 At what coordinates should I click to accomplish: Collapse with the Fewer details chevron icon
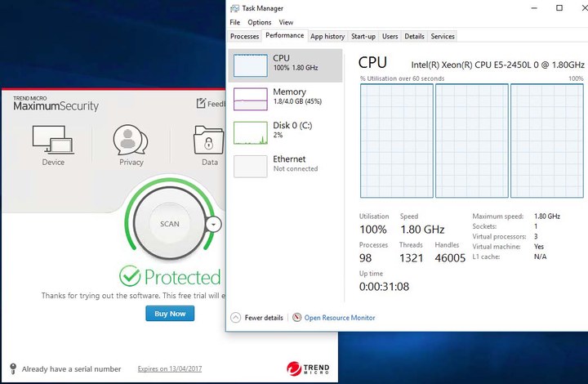(x=235, y=318)
